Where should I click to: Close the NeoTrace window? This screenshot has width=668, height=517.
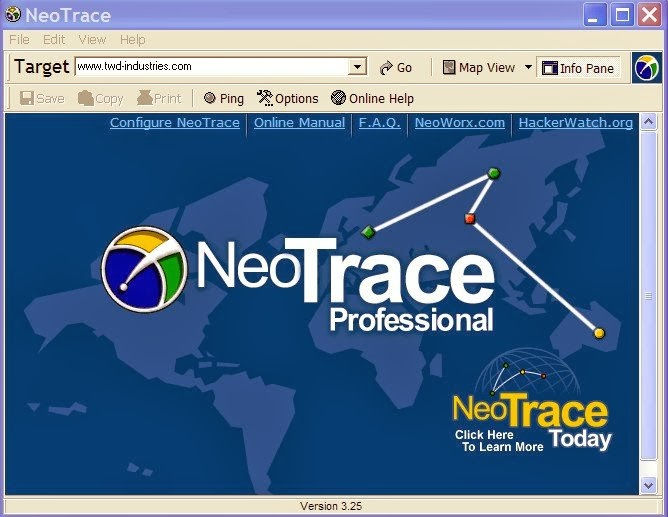(x=649, y=15)
